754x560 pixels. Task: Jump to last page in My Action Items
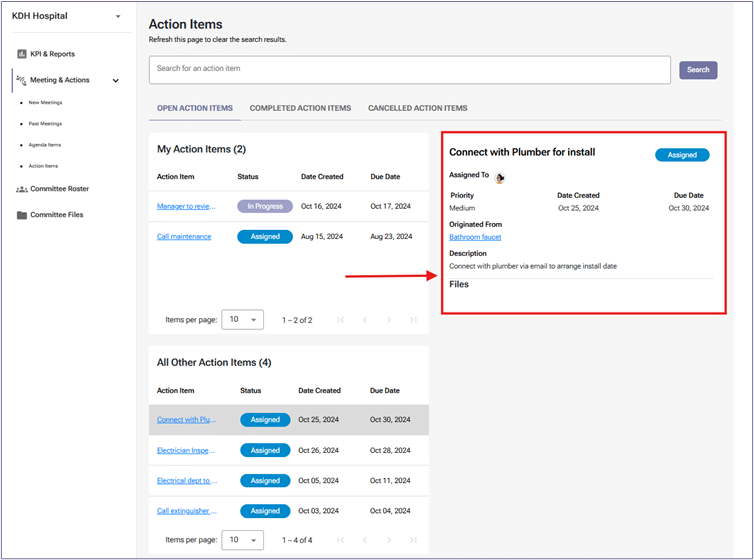tap(413, 320)
